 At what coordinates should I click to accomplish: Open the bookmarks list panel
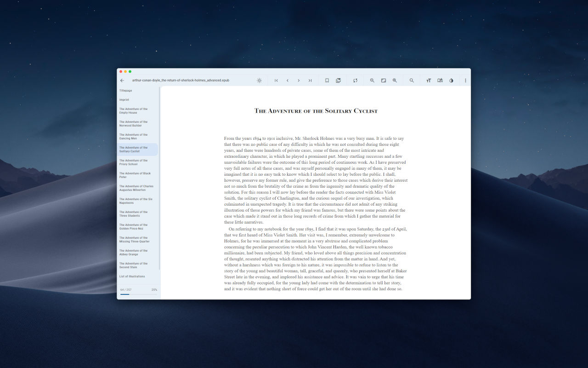click(x=338, y=80)
